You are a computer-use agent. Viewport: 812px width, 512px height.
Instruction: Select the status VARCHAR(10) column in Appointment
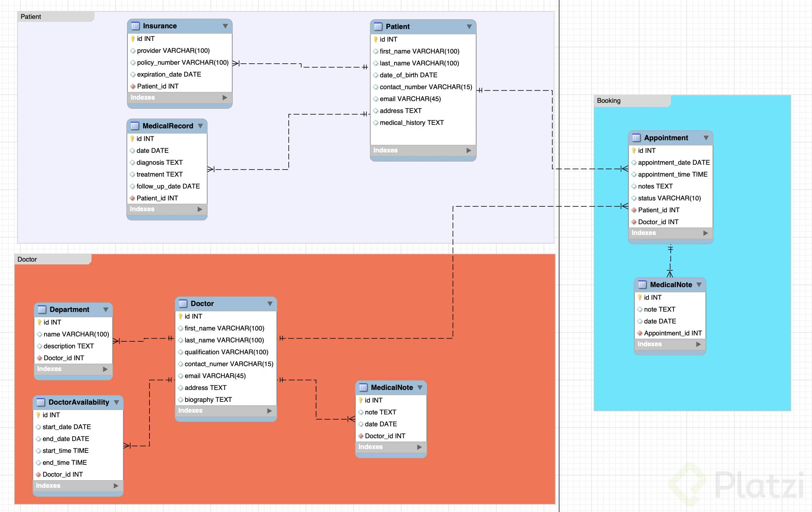(x=669, y=198)
